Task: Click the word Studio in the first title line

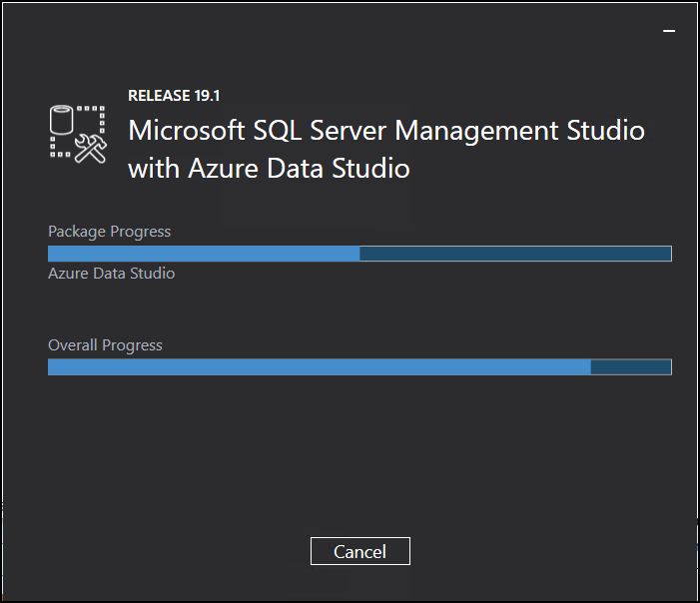Action: (x=606, y=131)
